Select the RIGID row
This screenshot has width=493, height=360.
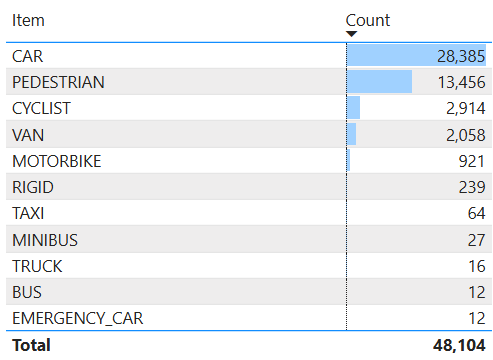coord(249,187)
